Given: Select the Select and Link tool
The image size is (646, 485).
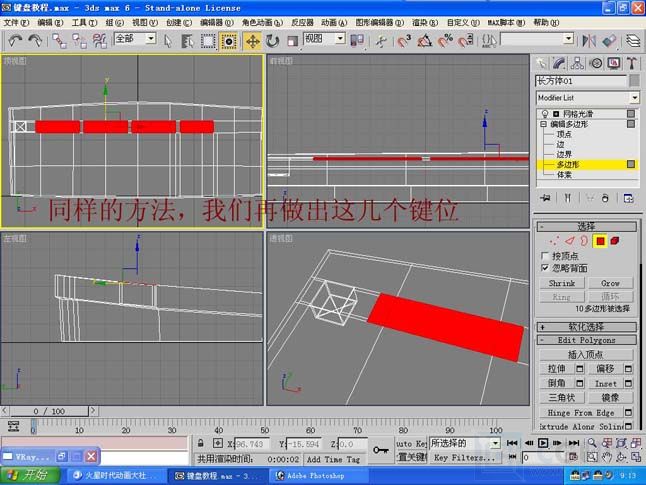Looking at the screenshot, I should [59, 41].
